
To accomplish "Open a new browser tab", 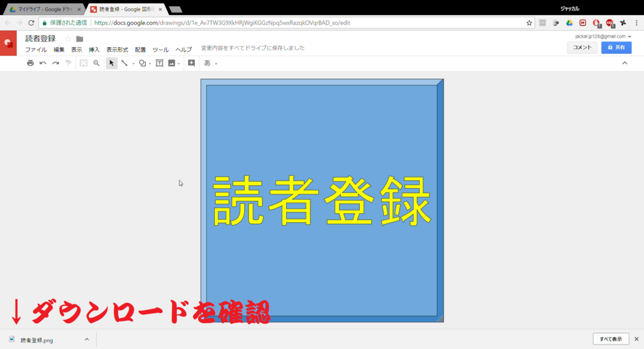I will click(175, 9).
